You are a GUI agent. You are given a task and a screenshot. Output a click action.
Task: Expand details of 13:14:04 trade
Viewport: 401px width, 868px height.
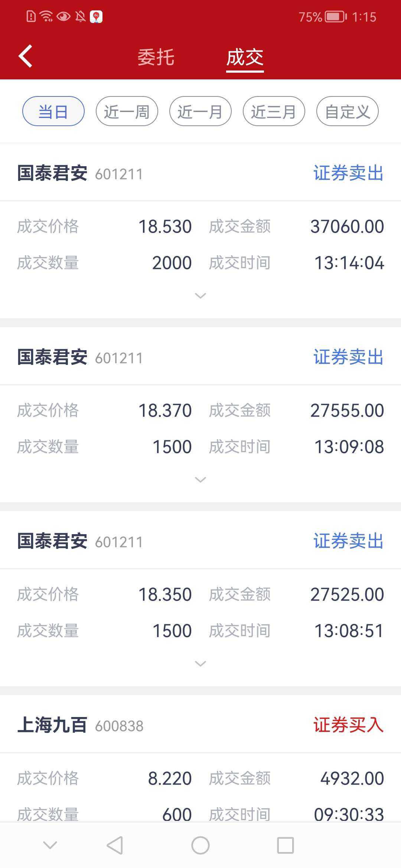pyautogui.click(x=200, y=296)
